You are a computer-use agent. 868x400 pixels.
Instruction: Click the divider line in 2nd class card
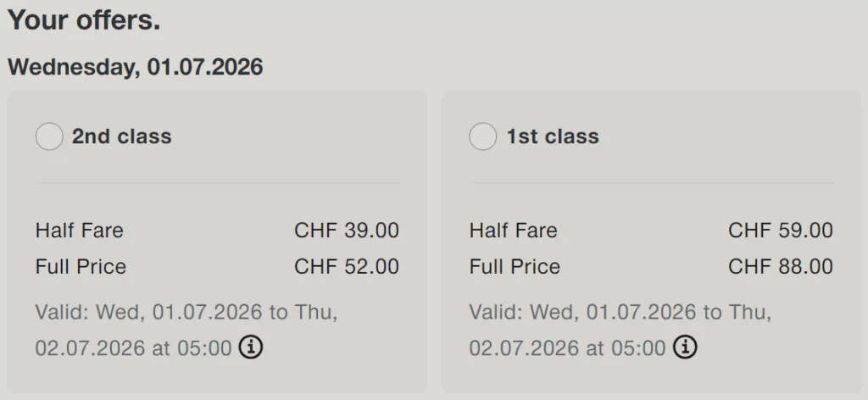tap(218, 183)
